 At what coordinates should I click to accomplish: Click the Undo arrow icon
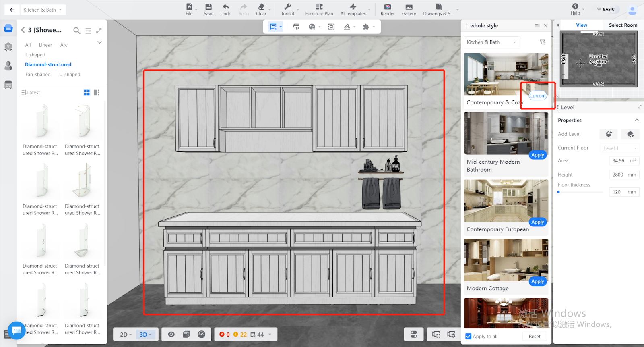tap(226, 7)
